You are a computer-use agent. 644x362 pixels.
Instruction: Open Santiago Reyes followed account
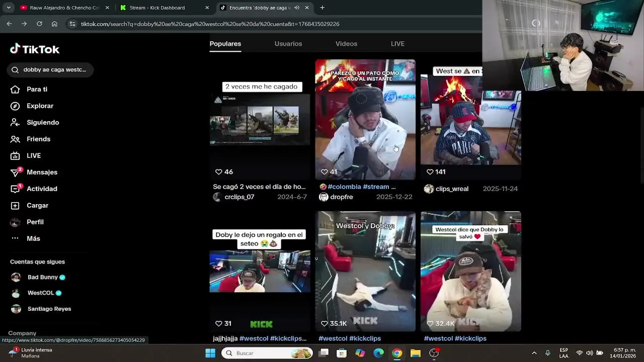point(41,309)
